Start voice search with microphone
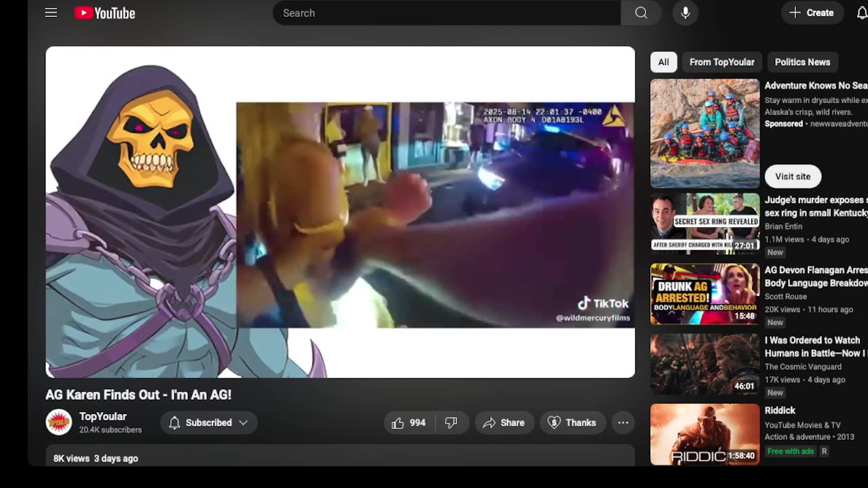 coord(686,13)
